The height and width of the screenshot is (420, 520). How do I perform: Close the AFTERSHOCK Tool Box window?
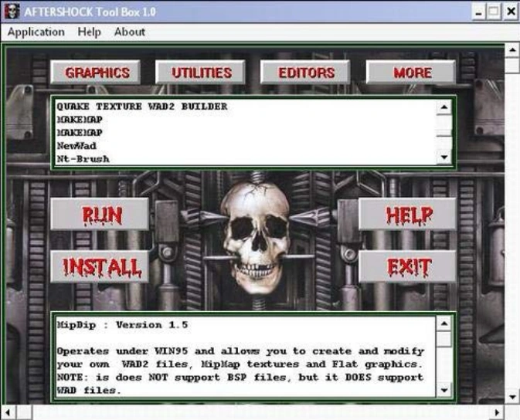click(511, 12)
